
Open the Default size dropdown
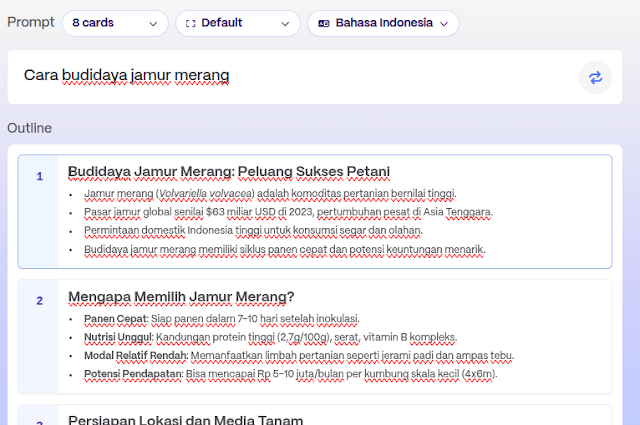[238, 23]
